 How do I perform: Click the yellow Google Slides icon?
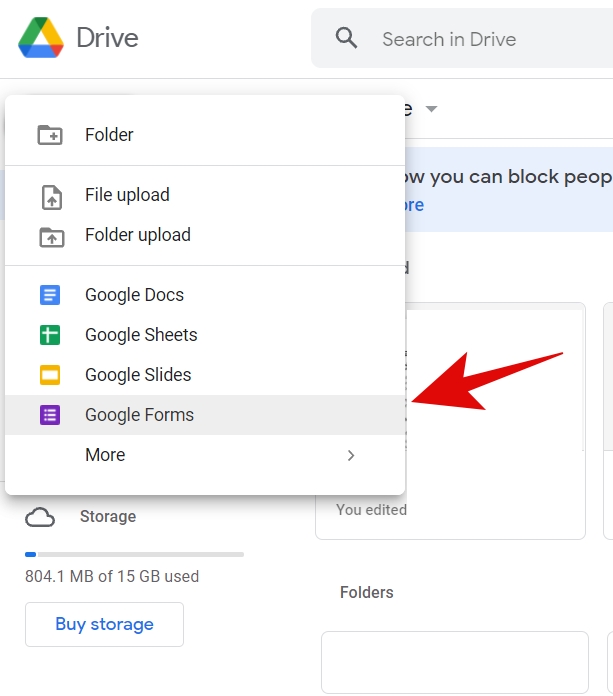pyautogui.click(x=50, y=375)
